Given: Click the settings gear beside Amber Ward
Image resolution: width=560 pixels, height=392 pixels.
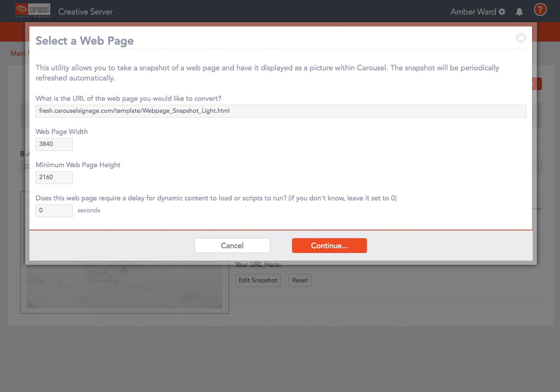Looking at the screenshot, I should click(x=502, y=11).
